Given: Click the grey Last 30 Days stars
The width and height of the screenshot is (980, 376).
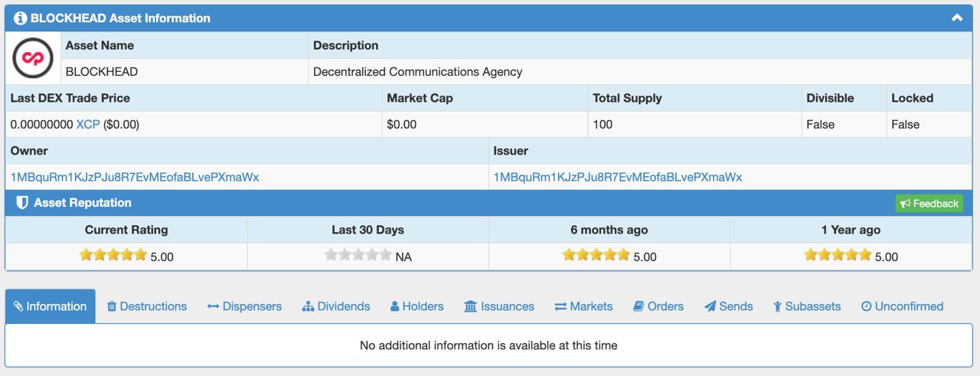Looking at the screenshot, I should click(x=358, y=255).
